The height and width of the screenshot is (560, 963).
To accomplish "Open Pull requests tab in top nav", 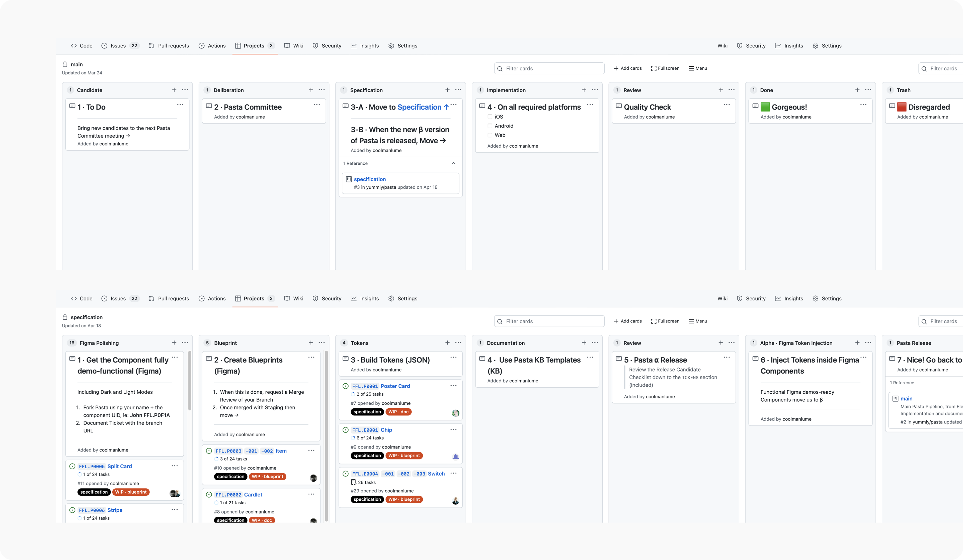I will click(169, 45).
